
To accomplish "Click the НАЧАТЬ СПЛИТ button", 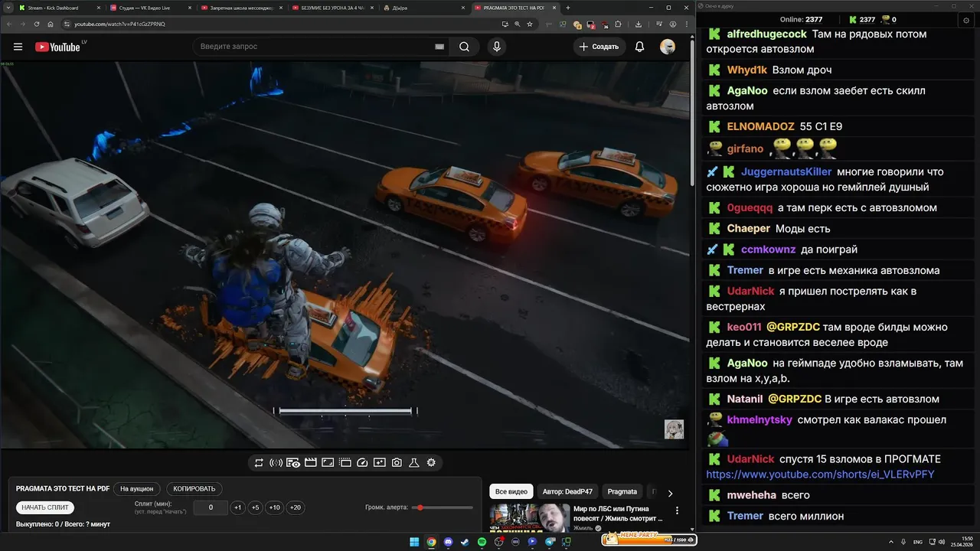I will point(45,507).
